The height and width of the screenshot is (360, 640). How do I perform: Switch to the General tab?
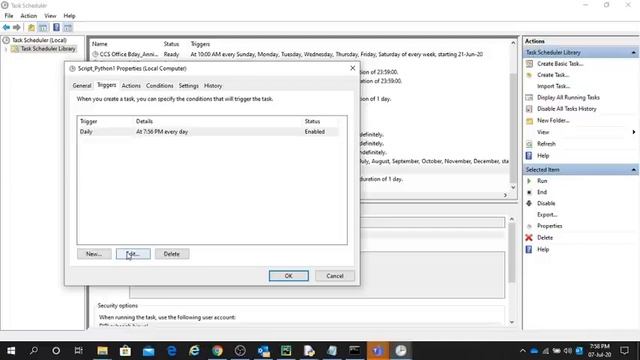(82, 86)
